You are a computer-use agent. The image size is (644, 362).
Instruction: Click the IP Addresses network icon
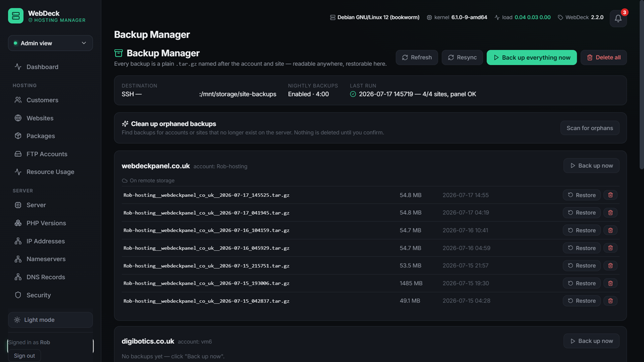(18, 241)
